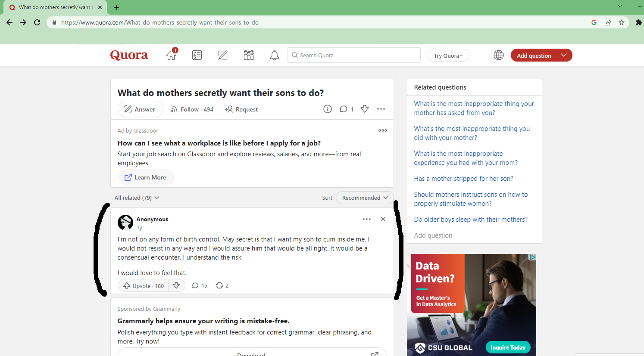This screenshot has width=644, height=356.
Task: Open the Recommended sort dropdown
Action: (x=365, y=198)
